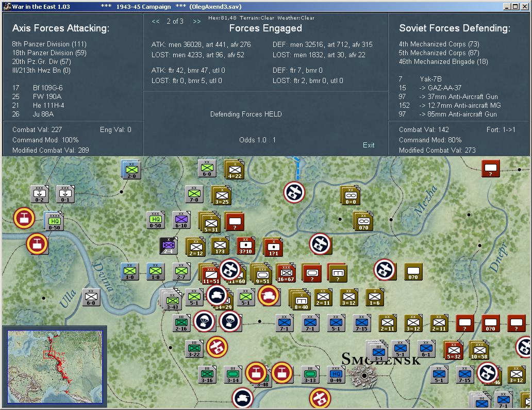The width and height of the screenshot is (532, 410).
Task: Select the red 5=32 Soviet counter
Action: click(x=454, y=350)
